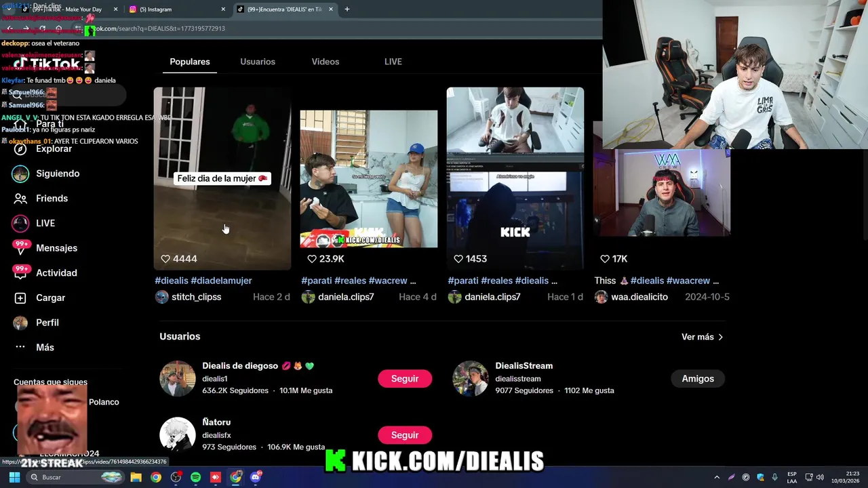Click the browser address bar URL
The height and width of the screenshot is (488, 868).
[x=159, y=28]
